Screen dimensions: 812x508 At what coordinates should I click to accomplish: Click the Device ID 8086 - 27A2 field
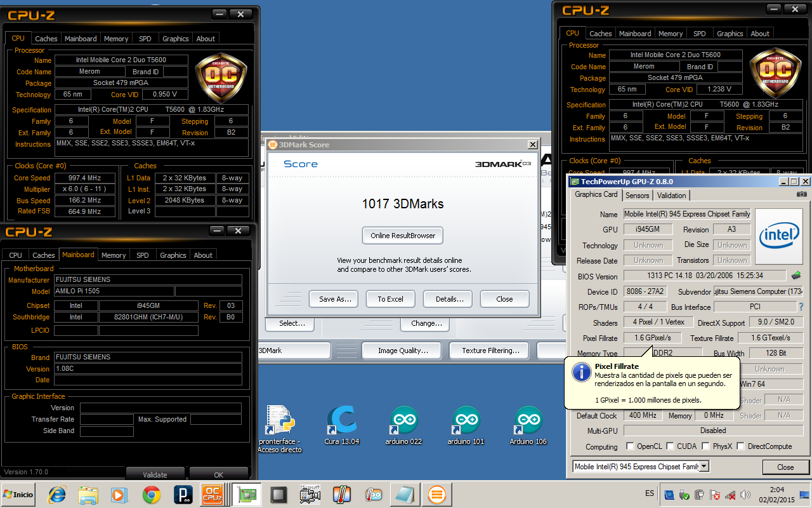pos(646,292)
